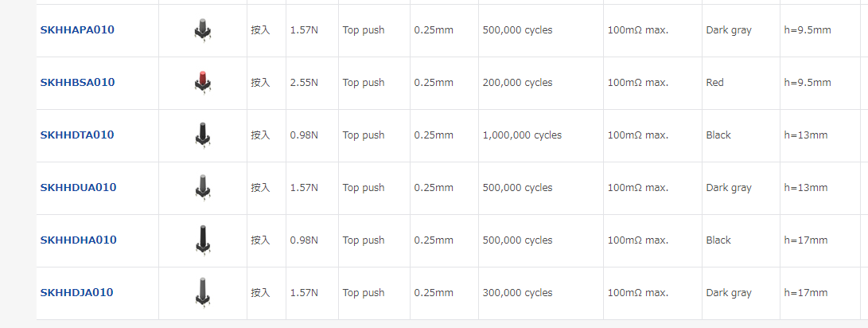Viewport: 868px width, 328px height.
Task: Click the h=13mm cell in SKHHDTA010 row
Action: click(x=806, y=135)
